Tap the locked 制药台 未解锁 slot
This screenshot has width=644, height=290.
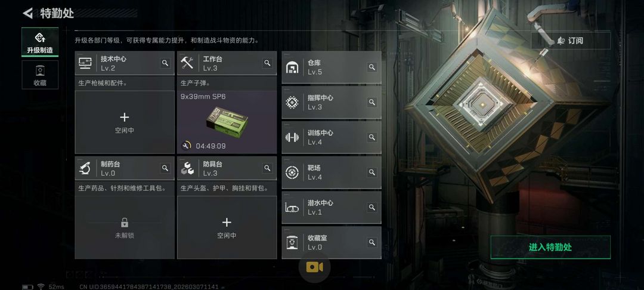pyautogui.click(x=125, y=227)
